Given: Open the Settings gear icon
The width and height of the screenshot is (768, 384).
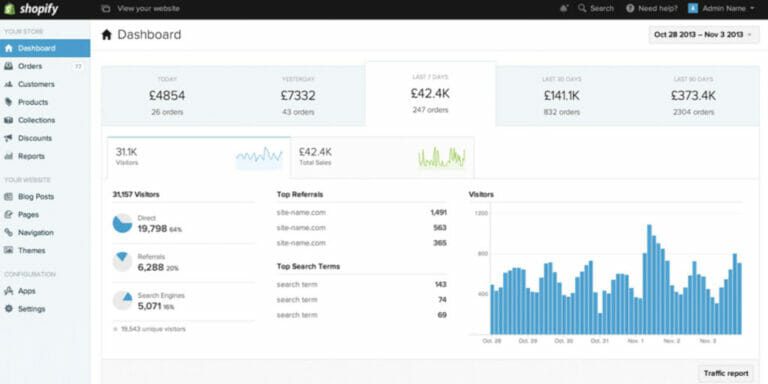Looking at the screenshot, I should [8, 309].
